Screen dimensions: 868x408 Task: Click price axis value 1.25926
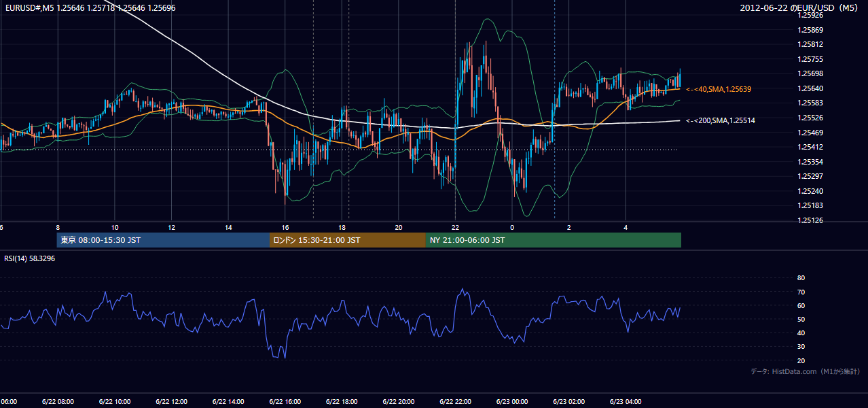coord(811,15)
